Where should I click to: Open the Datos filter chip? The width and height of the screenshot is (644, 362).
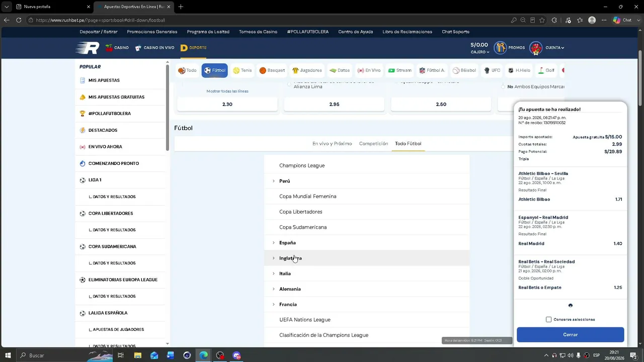[340, 70]
